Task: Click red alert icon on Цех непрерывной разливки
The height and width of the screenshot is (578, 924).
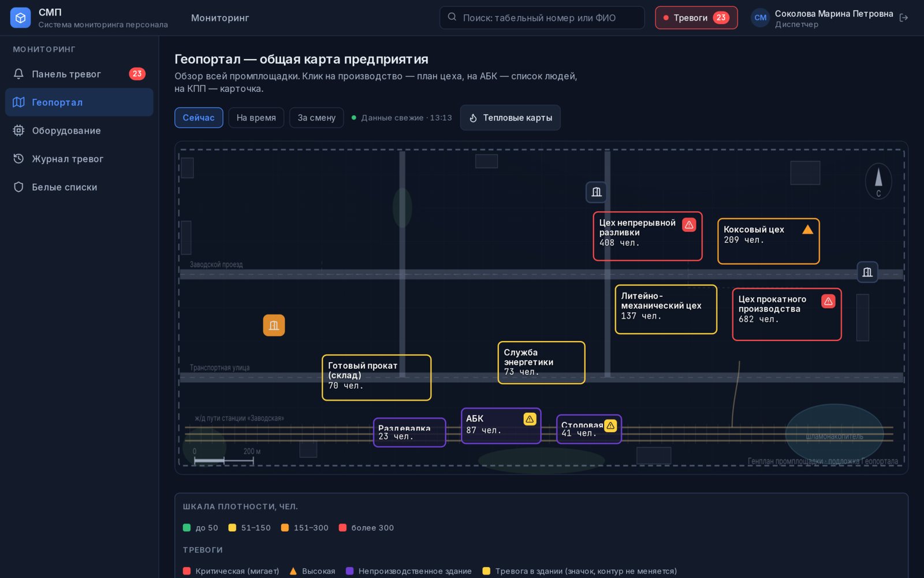Action: point(689,225)
